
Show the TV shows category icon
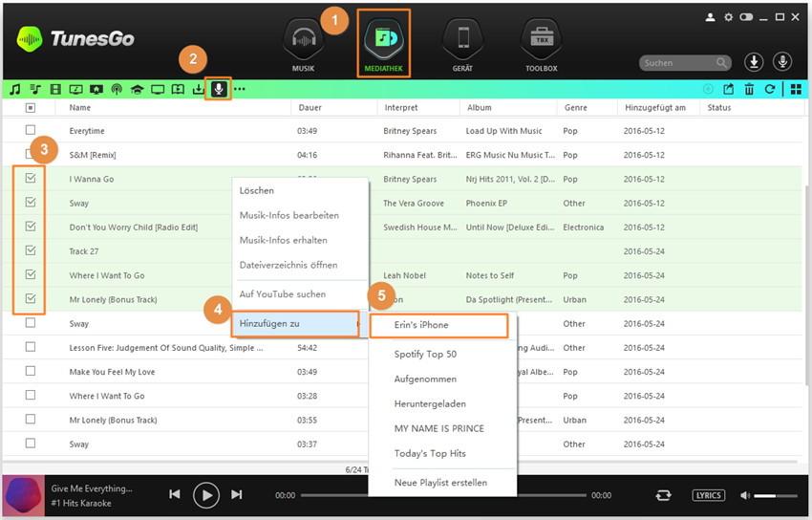click(x=158, y=89)
